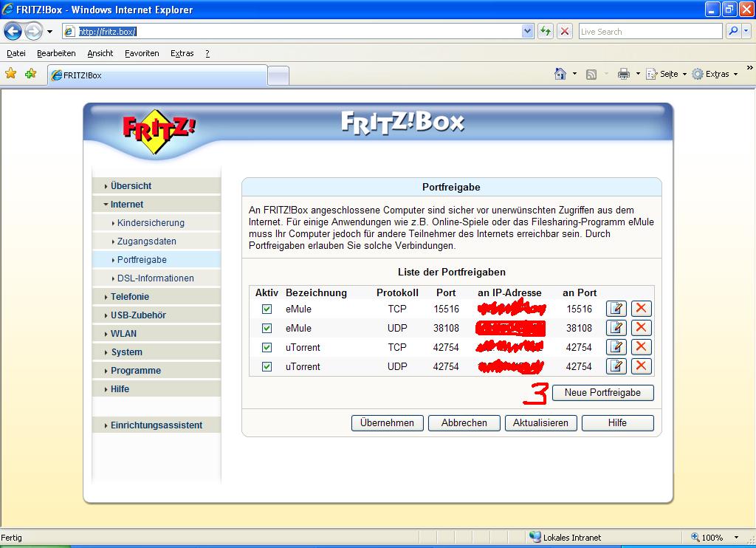Open the zoom level dropdown arrow
The width and height of the screenshot is (756, 548).
point(736,538)
